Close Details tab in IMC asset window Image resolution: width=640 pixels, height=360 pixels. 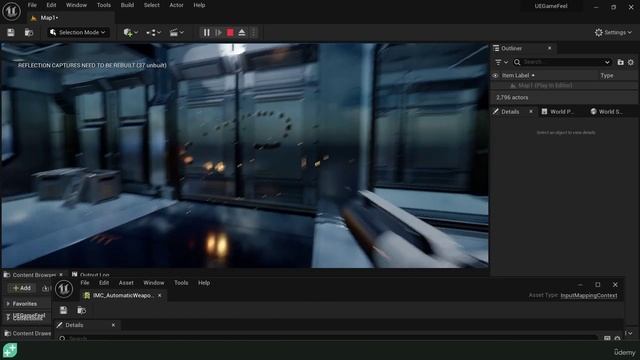tap(113, 325)
